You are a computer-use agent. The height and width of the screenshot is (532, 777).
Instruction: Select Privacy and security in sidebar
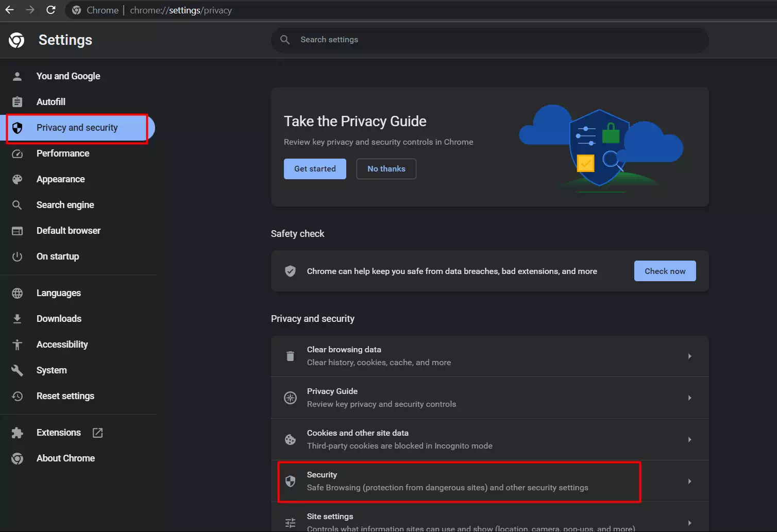pyautogui.click(x=77, y=128)
